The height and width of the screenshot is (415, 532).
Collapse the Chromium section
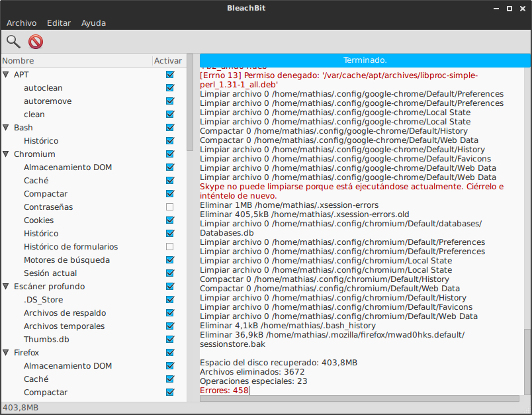5,154
